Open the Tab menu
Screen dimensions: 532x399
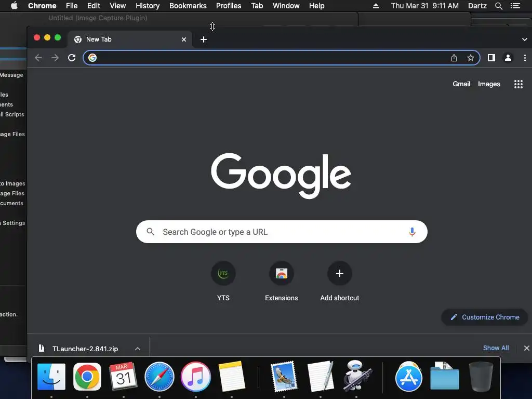[x=257, y=6]
